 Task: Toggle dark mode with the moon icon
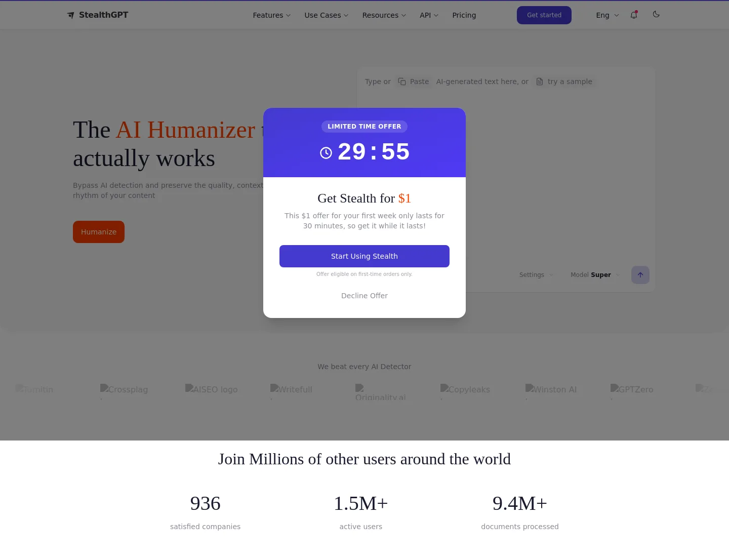pyautogui.click(x=656, y=14)
